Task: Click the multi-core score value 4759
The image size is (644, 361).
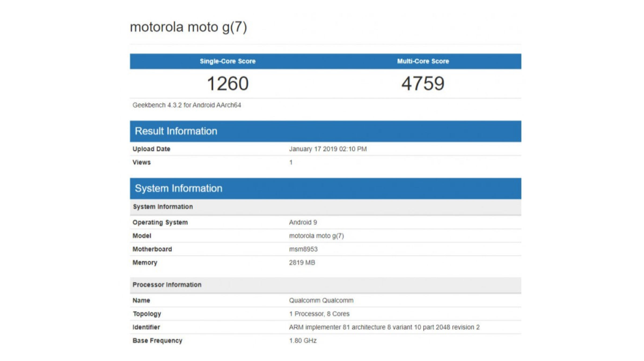Action: point(423,83)
